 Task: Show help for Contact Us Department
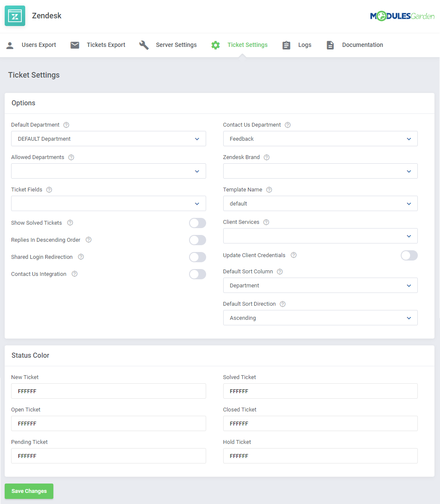pos(288,125)
